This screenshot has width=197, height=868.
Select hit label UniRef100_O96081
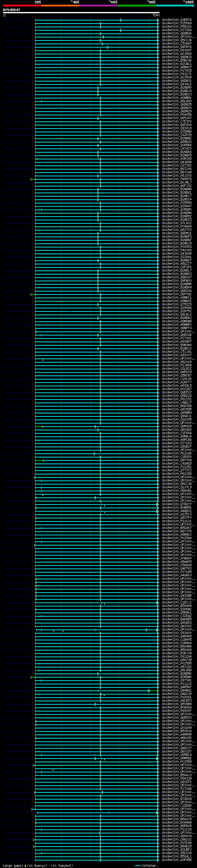click(x=176, y=491)
